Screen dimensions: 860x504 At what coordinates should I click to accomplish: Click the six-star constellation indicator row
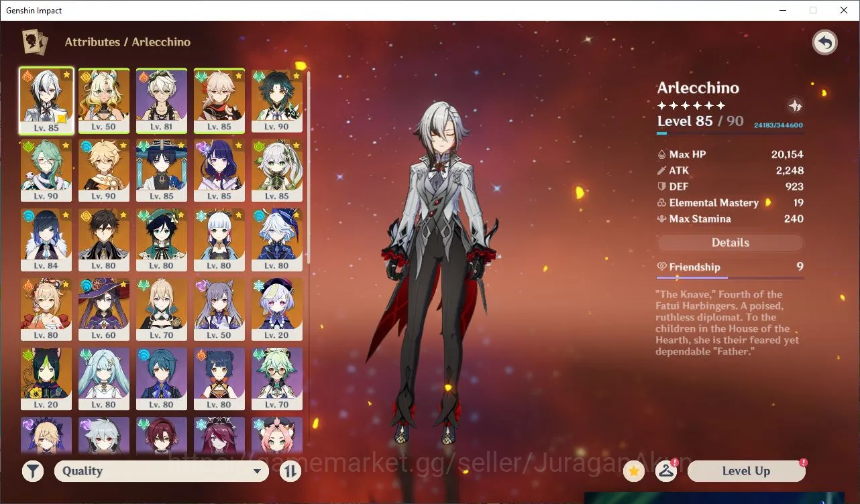pos(691,106)
